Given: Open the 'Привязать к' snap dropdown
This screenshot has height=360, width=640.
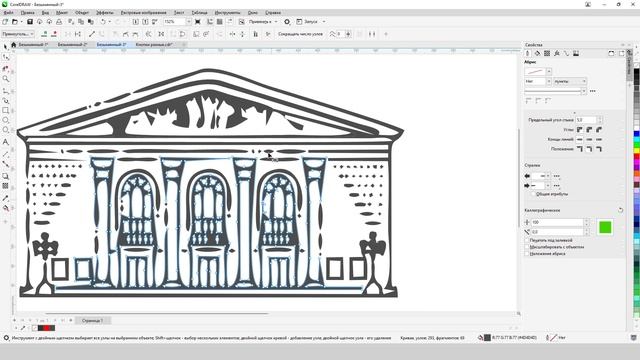Looking at the screenshot, I should (x=276, y=22).
